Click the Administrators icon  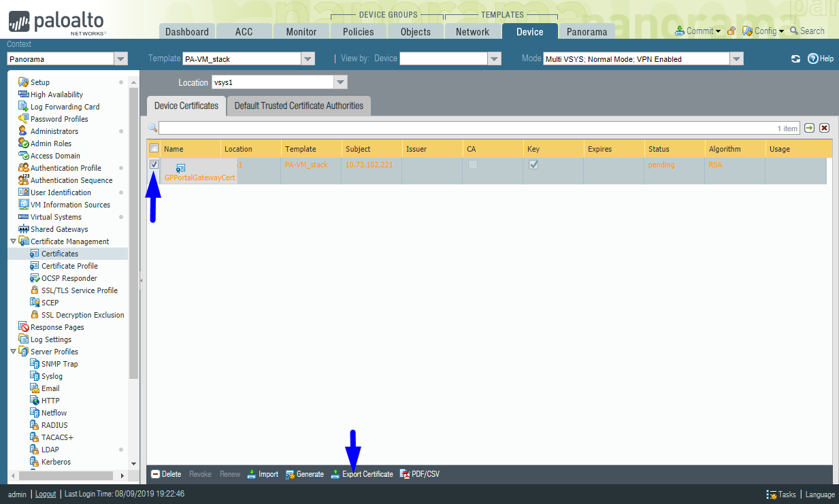[24, 131]
